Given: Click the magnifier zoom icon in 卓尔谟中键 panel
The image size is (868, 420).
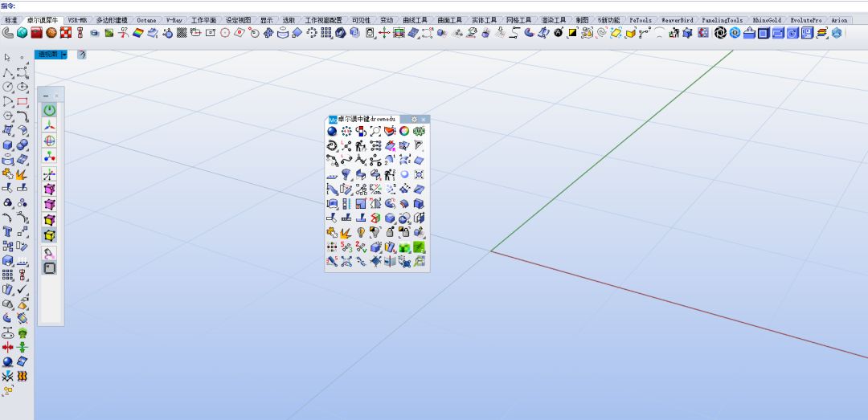Looking at the screenshot, I should tap(375, 131).
